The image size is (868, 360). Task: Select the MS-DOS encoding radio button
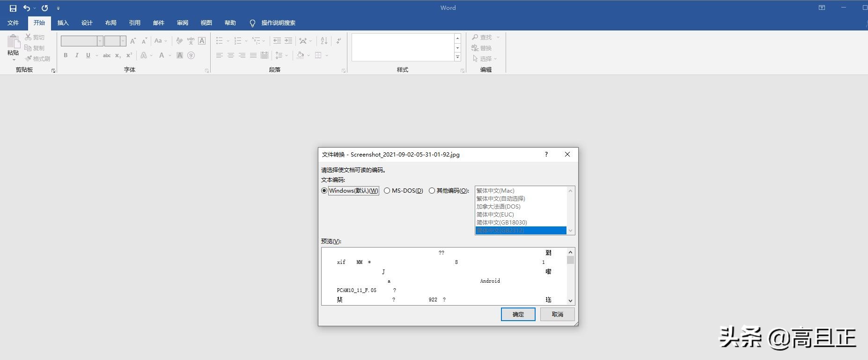tap(387, 191)
